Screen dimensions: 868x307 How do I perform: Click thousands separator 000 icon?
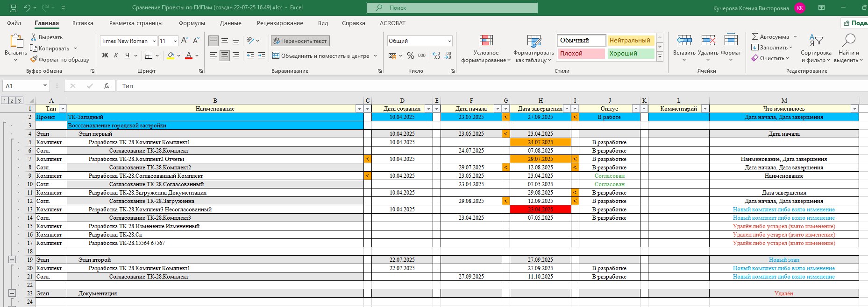click(422, 56)
